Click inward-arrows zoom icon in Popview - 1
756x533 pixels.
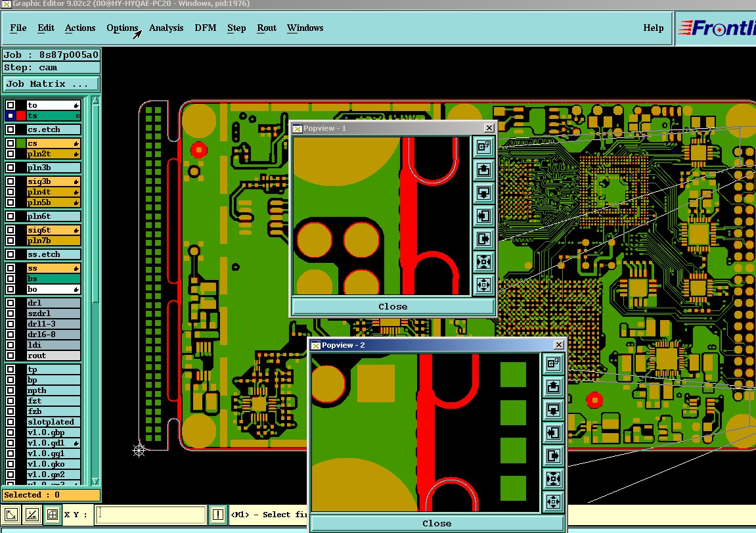483,262
